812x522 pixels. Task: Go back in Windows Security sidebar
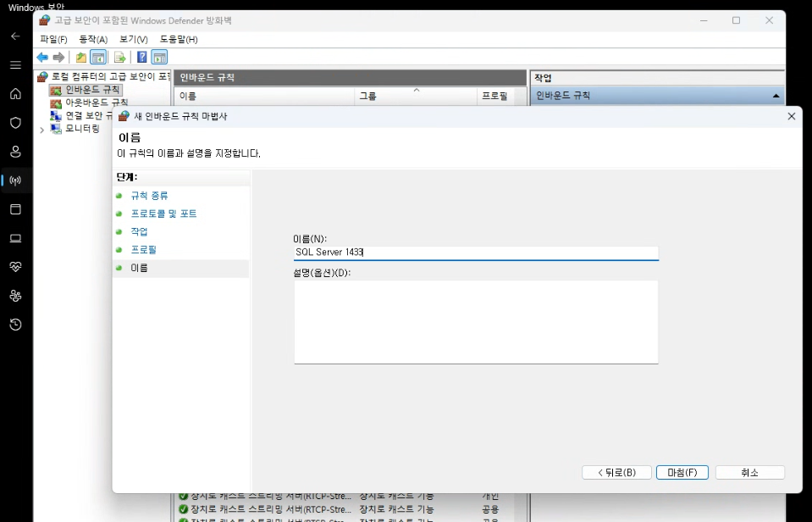(x=15, y=36)
